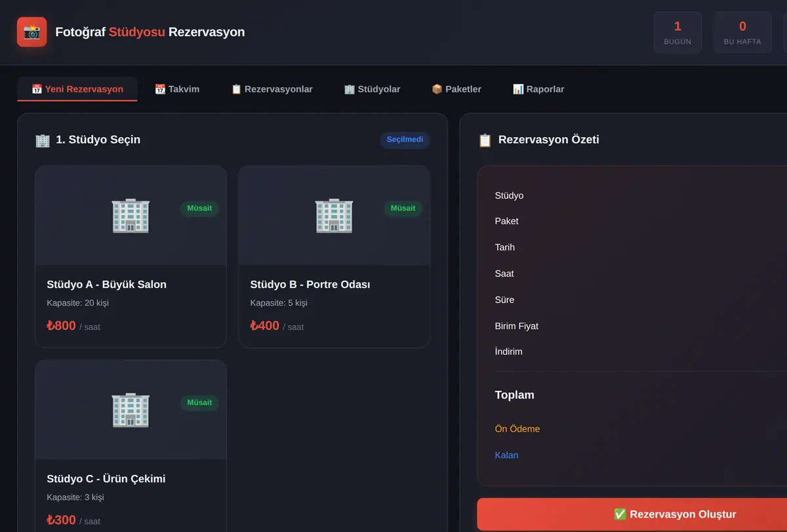
Task: Click the building icon beside '1. Stüdyo Seçin'
Action: coord(43,140)
